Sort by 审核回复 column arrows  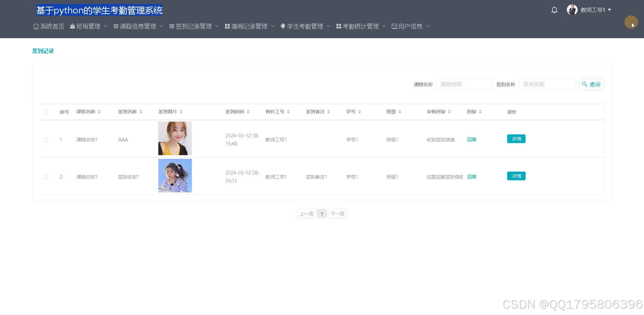(449, 112)
